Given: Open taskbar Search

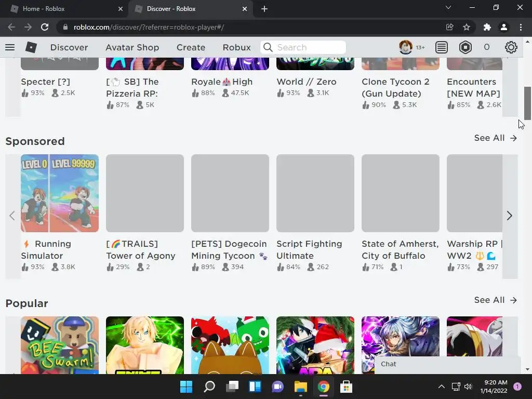Looking at the screenshot, I should coord(209,387).
